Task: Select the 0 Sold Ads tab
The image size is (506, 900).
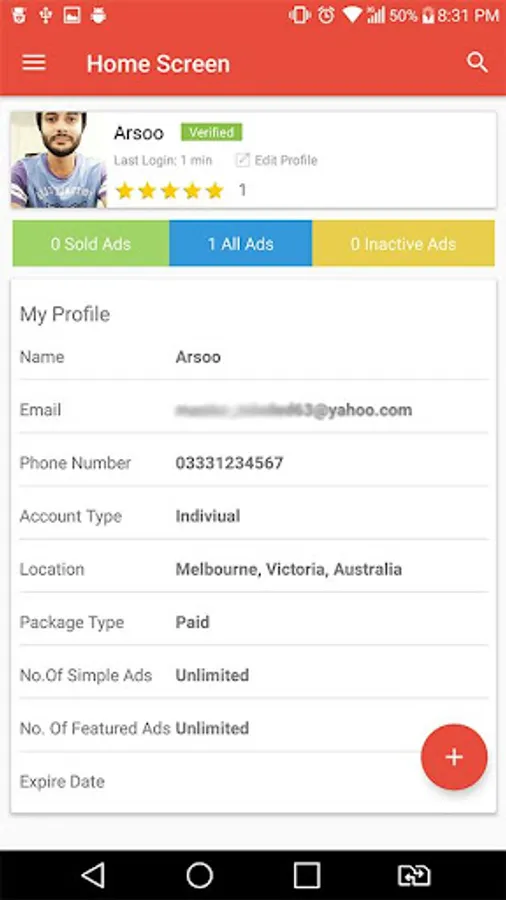Action: (x=91, y=243)
